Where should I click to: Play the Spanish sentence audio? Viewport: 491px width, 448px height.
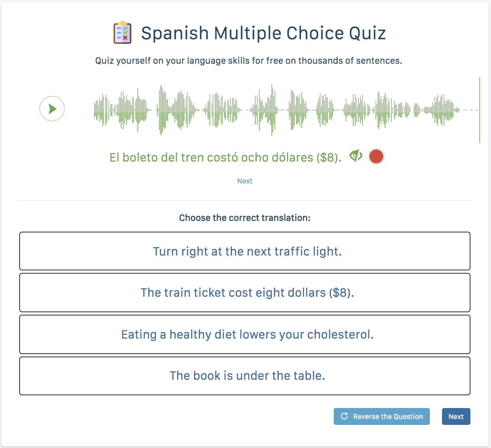coord(52,109)
